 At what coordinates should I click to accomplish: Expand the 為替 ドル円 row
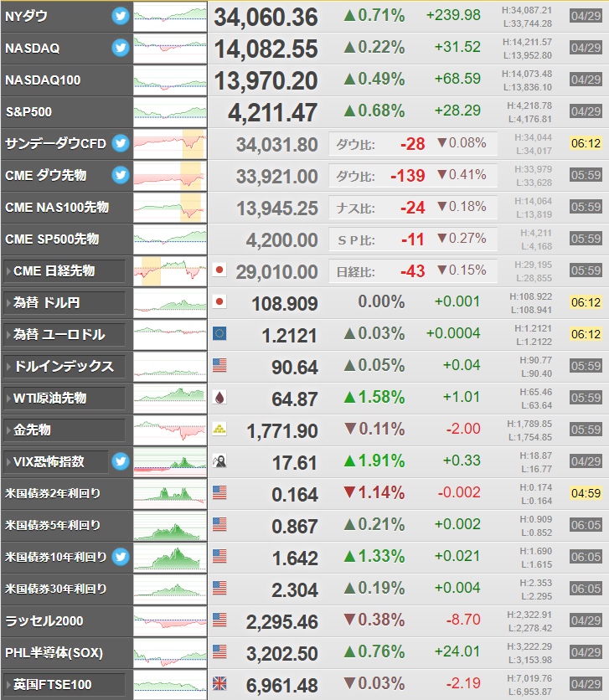point(65,302)
